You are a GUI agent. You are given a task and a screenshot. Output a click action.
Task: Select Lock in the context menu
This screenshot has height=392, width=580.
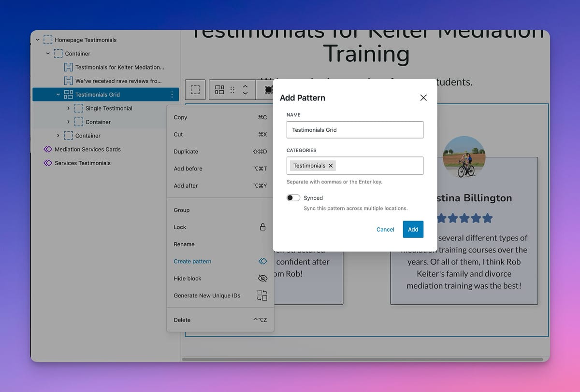pyautogui.click(x=180, y=227)
